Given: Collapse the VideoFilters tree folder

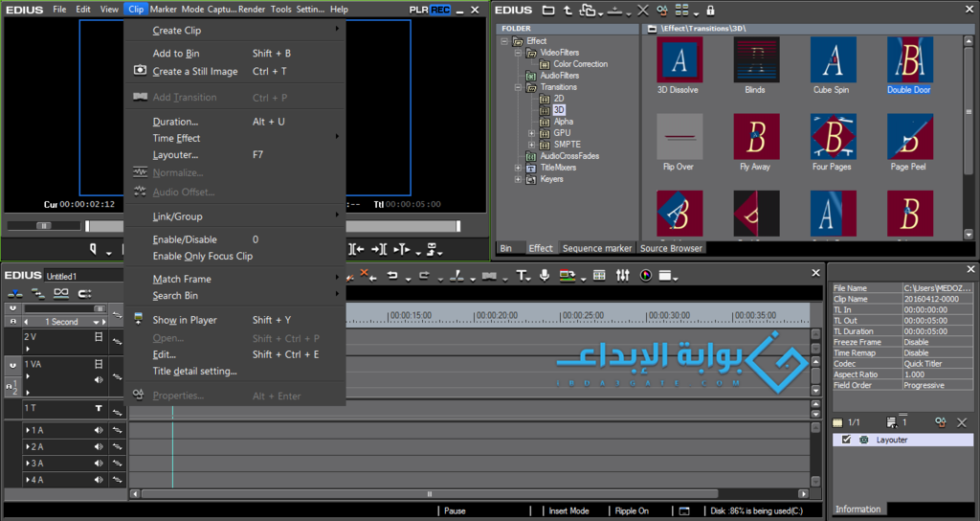Looking at the screenshot, I should (x=518, y=53).
